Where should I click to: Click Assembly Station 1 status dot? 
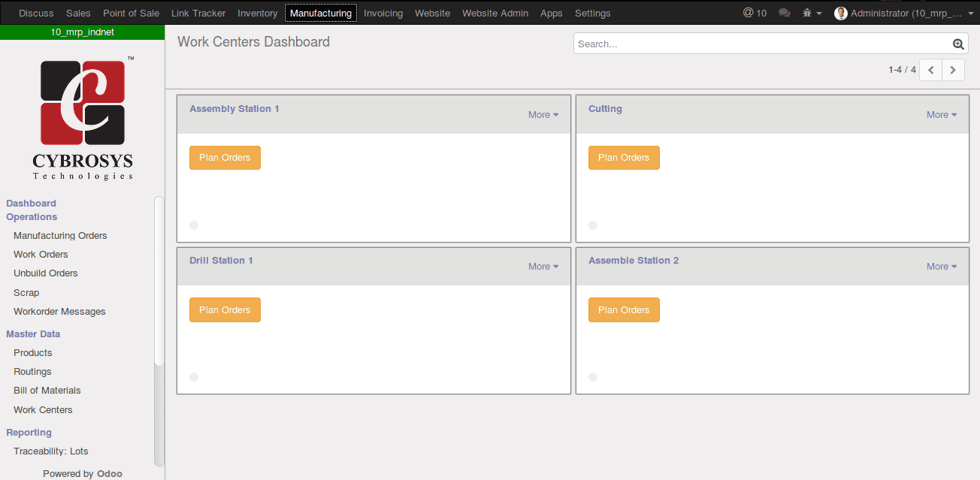194,225
